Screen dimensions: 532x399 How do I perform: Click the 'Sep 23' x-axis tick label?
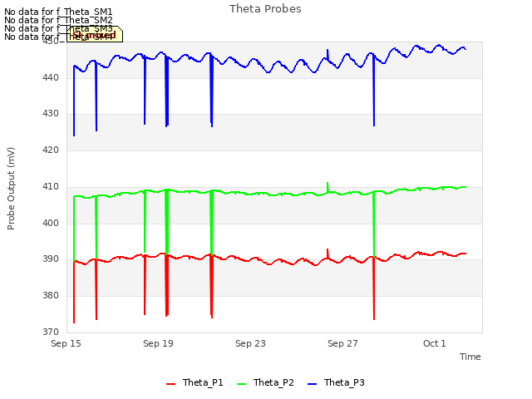(250, 343)
